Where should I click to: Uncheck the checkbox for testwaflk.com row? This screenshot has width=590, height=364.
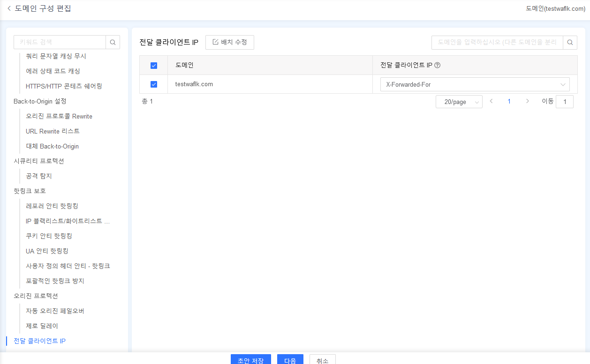(153, 84)
